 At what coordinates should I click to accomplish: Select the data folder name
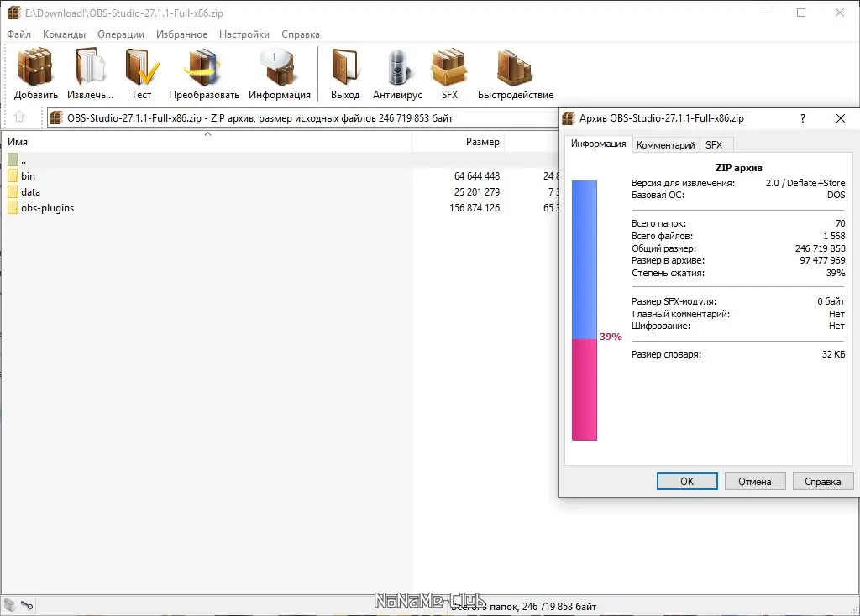point(31,192)
